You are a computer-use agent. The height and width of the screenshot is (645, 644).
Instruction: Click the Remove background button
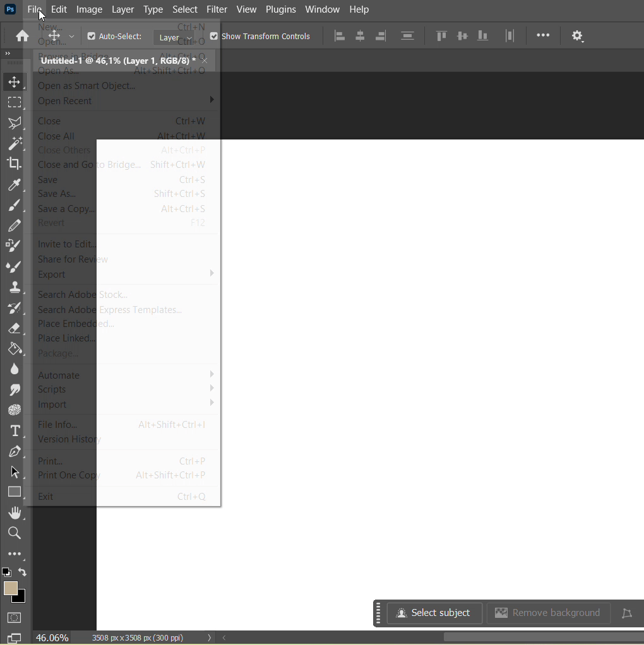click(548, 613)
